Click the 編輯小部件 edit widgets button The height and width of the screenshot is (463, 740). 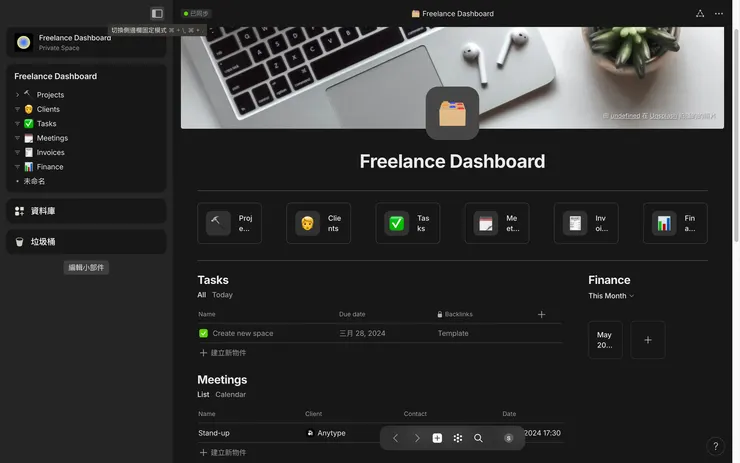[x=86, y=268]
